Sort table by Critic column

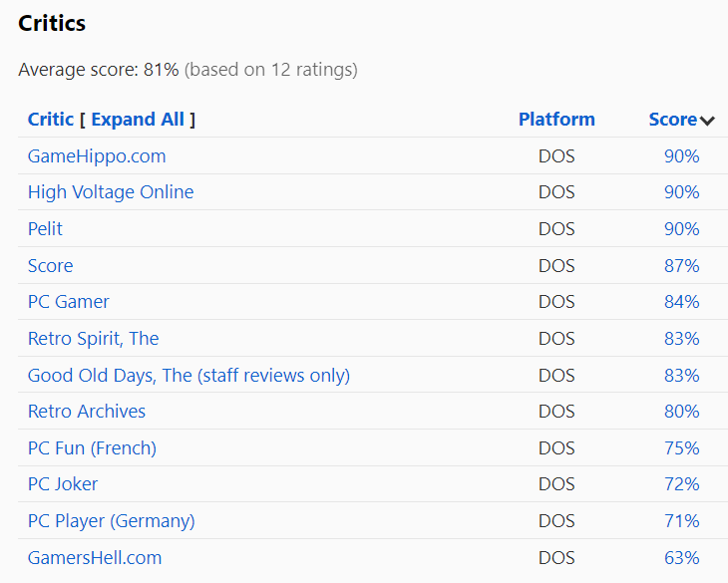[50, 120]
